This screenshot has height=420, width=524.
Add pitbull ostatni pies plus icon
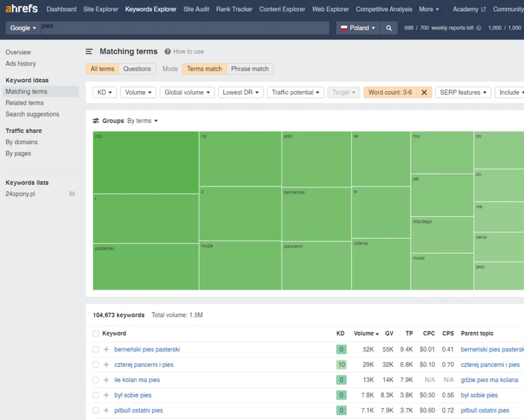tap(106, 411)
